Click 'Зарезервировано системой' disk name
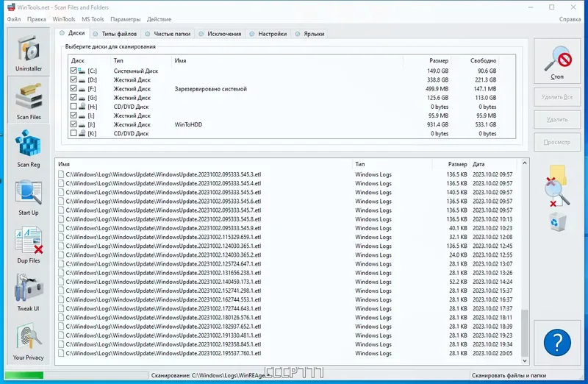 click(211, 89)
